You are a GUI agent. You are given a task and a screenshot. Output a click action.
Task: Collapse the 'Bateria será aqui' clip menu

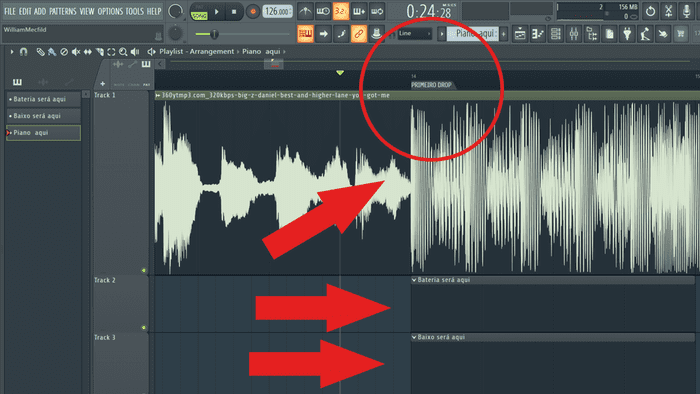(x=414, y=280)
